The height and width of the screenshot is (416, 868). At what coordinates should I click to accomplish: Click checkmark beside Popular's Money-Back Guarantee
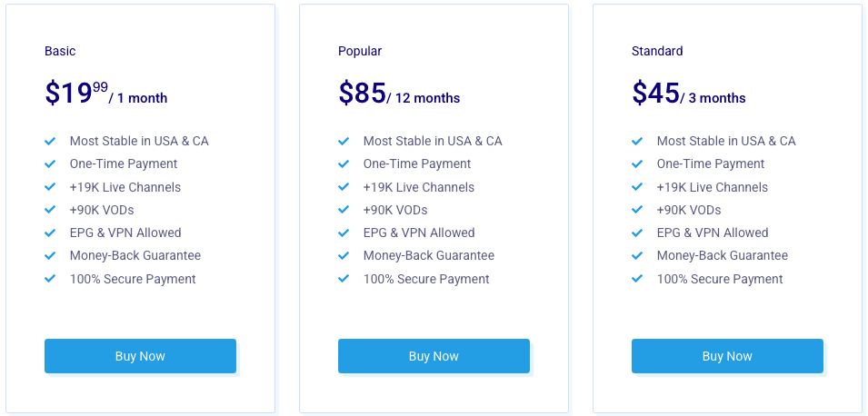344,256
